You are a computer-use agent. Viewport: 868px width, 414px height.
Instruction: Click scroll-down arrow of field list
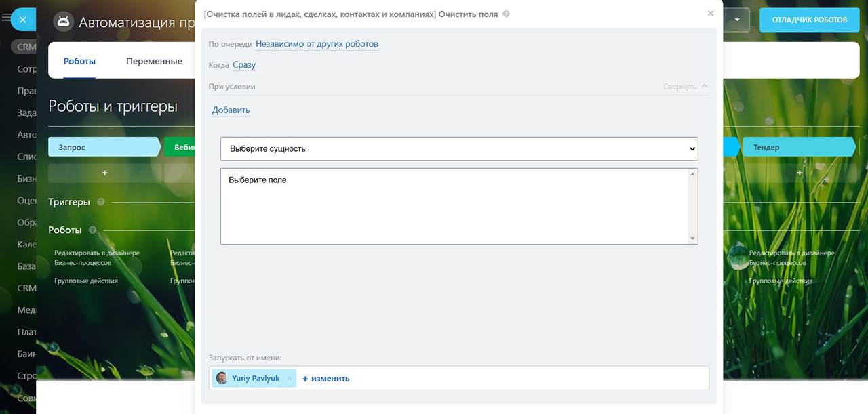pos(692,239)
